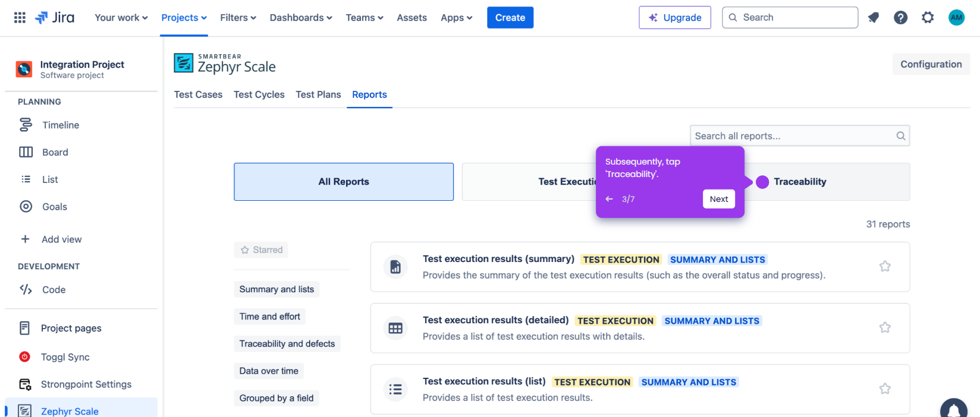Open the notifications icon in header
This screenshot has height=417, width=980.
pos(873,18)
